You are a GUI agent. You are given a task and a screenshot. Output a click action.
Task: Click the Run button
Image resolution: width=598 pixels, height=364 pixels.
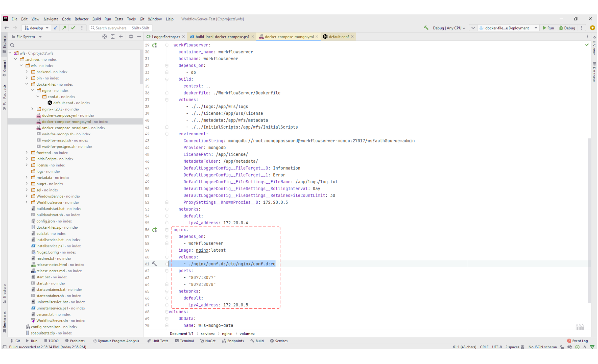pyautogui.click(x=548, y=28)
